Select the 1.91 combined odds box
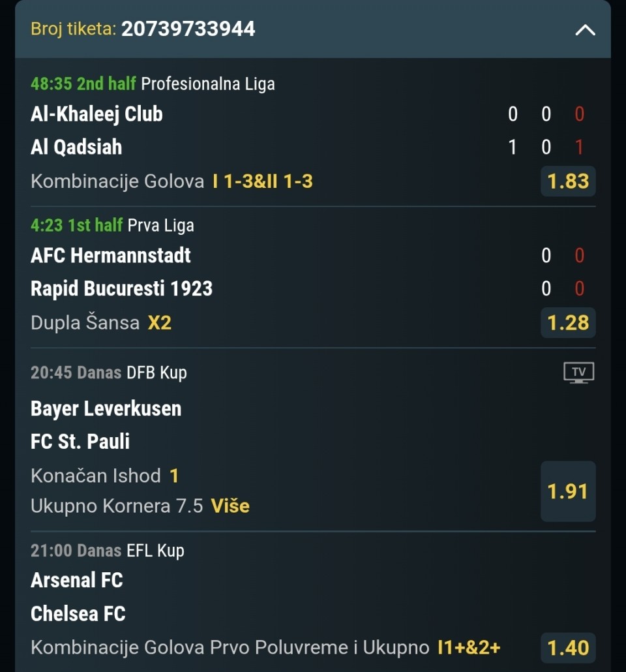This screenshot has width=626, height=672. [x=568, y=491]
